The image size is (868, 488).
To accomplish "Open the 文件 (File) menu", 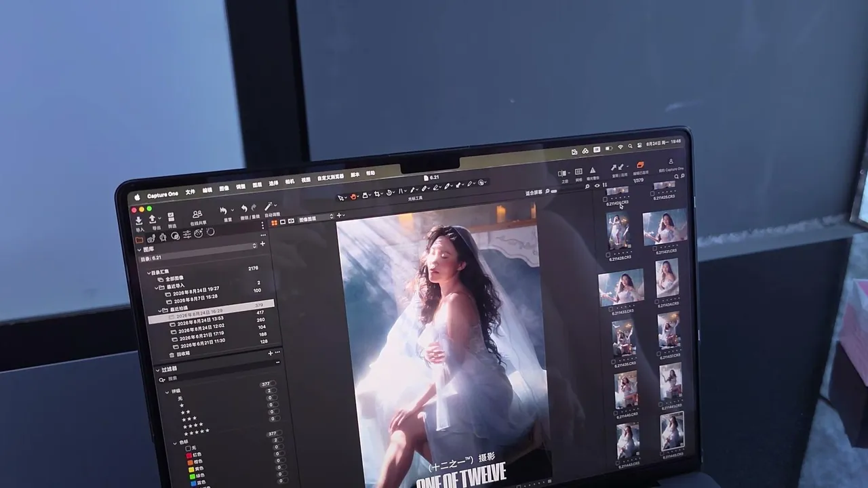I will [x=191, y=192].
